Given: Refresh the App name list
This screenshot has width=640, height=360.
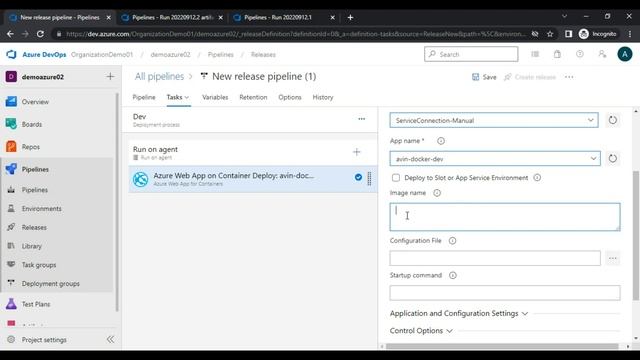Looking at the screenshot, I should [x=613, y=158].
